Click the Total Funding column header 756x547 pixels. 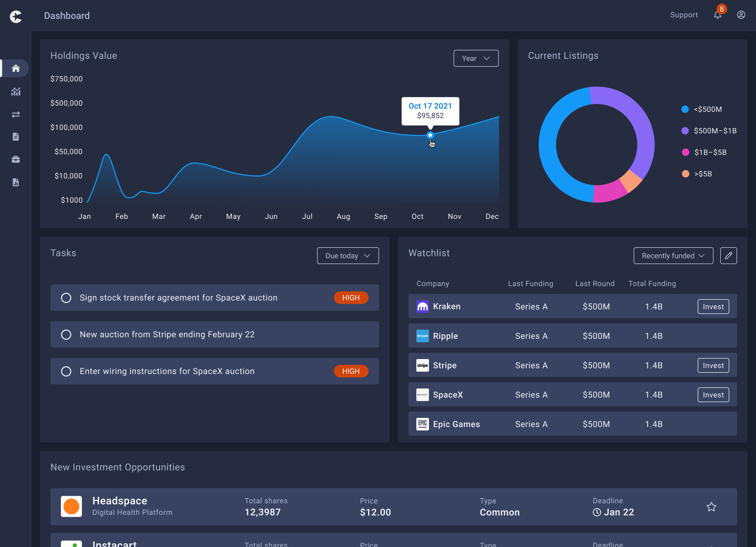click(652, 284)
